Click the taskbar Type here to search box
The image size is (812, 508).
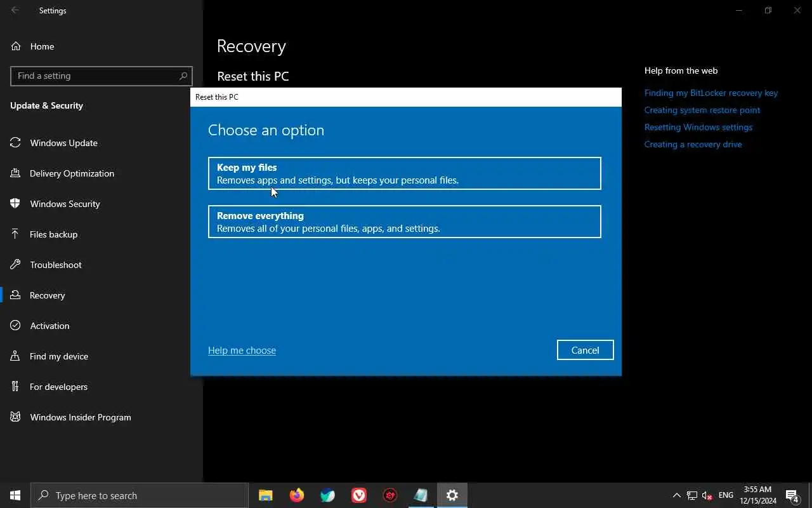[x=140, y=495]
